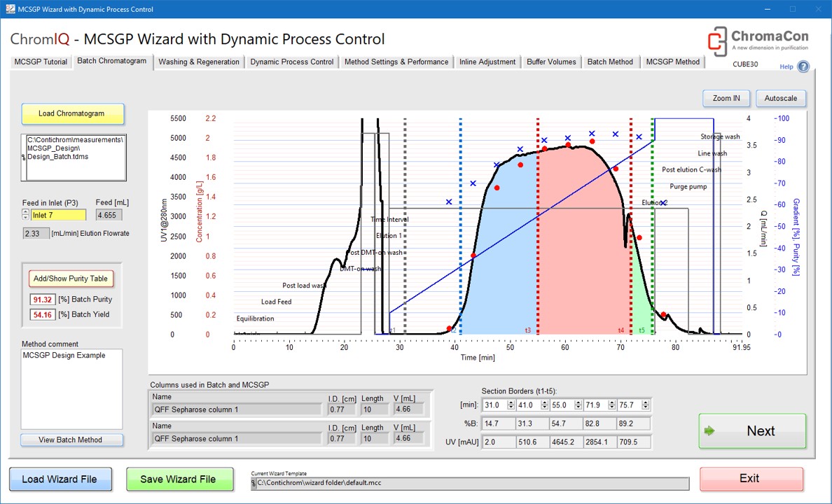The height and width of the screenshot is (504, 832).
Task: Click the ChromaCon logo
Action: 757,41
